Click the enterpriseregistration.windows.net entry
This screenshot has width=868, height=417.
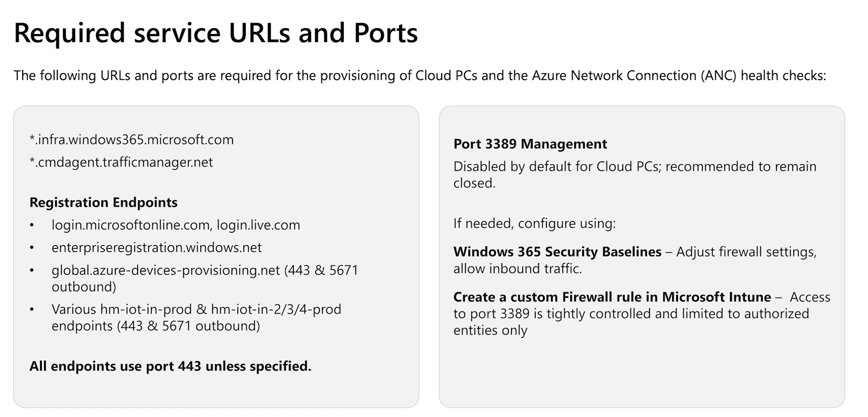[x=157, y=248]
